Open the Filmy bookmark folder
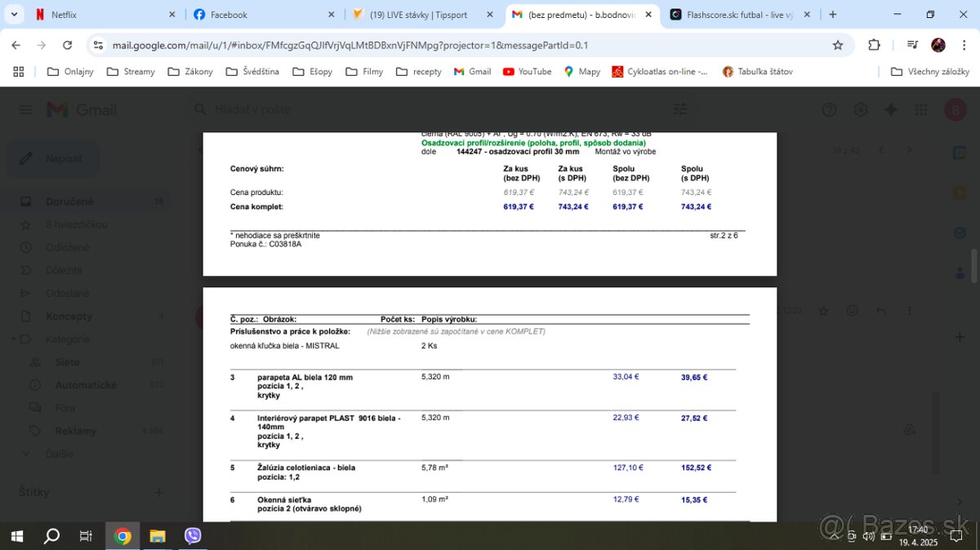 (363, 72)
